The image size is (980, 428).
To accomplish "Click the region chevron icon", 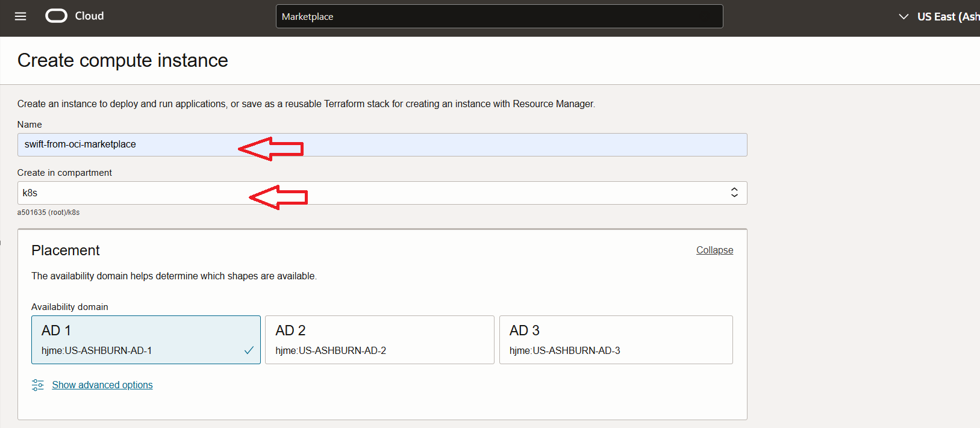I will pyautogui.click(x=904, y=17).
